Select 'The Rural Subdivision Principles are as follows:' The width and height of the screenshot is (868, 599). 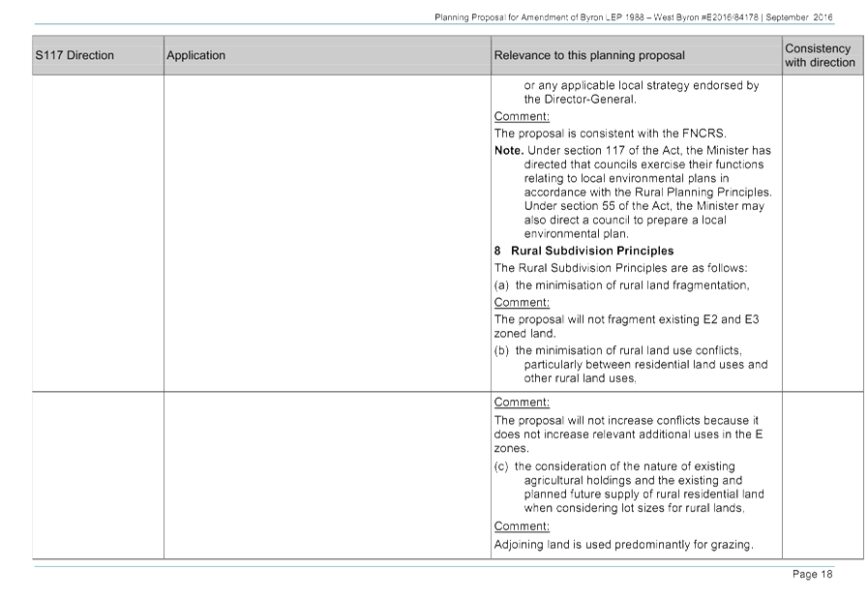coord(620,268)
